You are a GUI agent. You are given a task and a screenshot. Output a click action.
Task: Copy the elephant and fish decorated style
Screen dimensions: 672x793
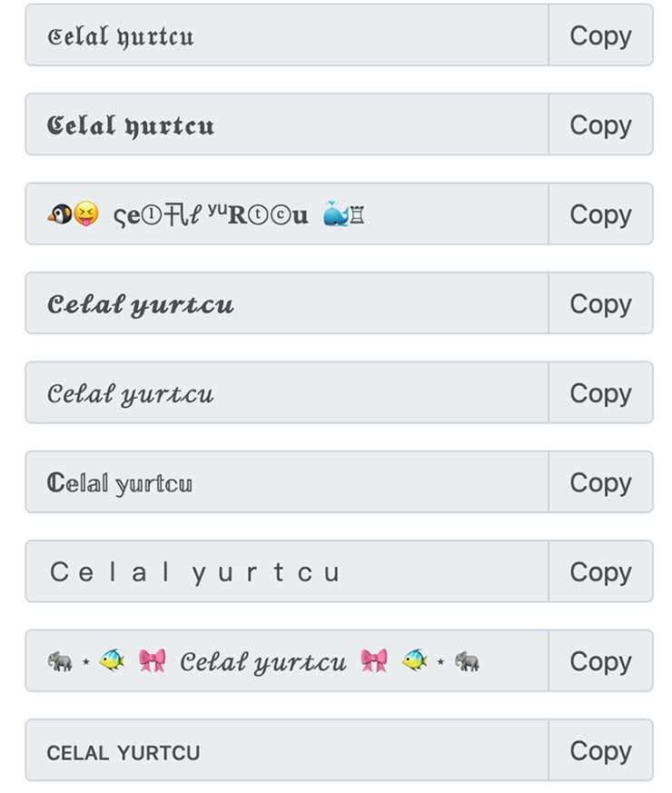tap(600, 661)
